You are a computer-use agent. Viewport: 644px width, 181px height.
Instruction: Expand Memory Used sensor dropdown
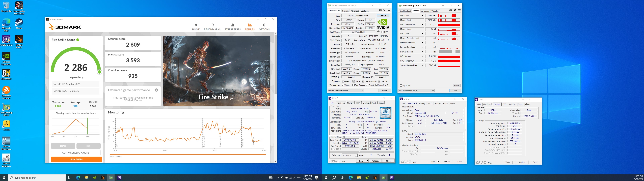423,29
